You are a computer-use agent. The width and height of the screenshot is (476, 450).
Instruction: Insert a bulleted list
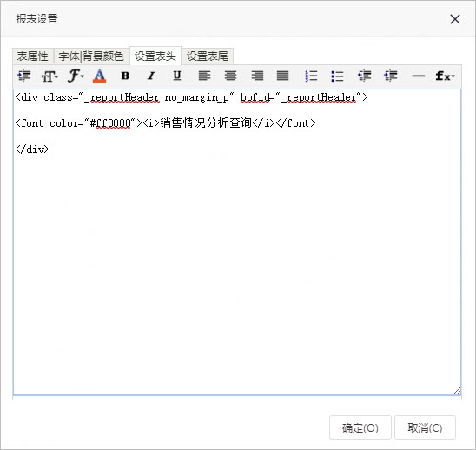[337, 76]
